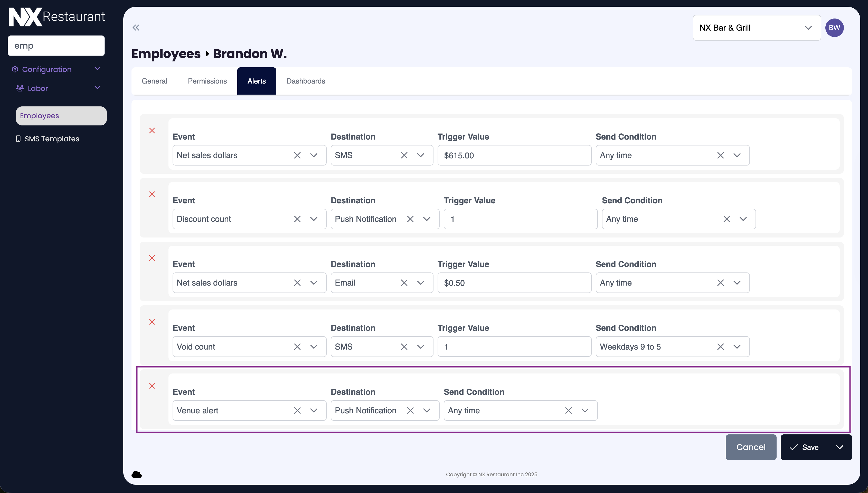Switch to the Permissions tab

(207, 81)
